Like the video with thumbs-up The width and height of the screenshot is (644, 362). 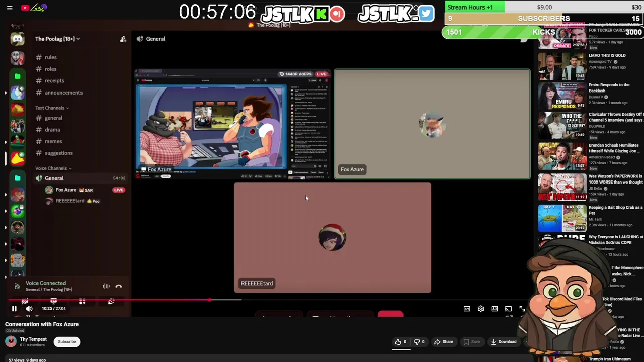(x=401, y=342)
